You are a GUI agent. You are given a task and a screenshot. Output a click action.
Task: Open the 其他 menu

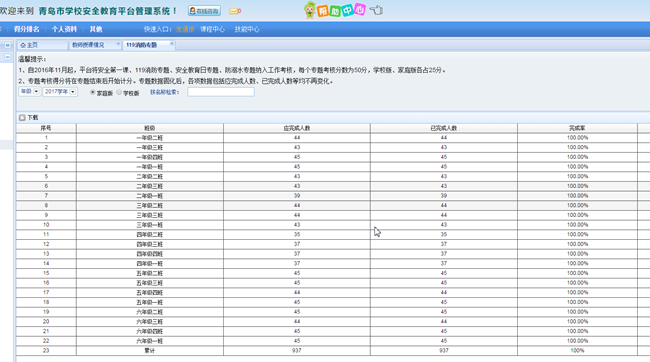[x=96, y=29]
